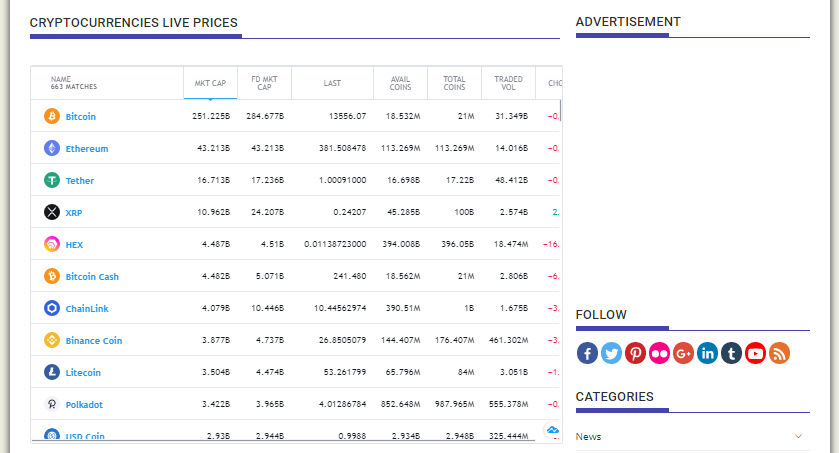This screenshot has height=453, width=839.
Task: Click the YouTube follow icon
Action: click(755, 353)
